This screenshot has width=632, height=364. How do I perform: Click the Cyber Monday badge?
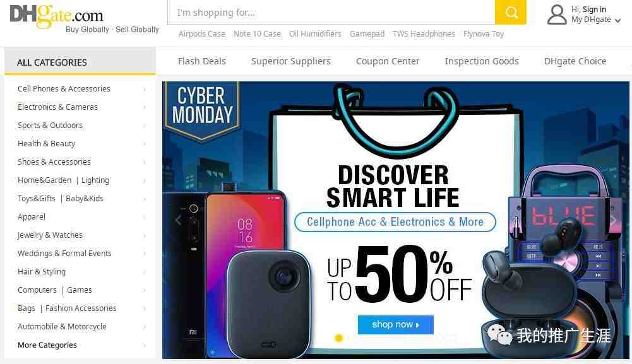coord(202,110)
